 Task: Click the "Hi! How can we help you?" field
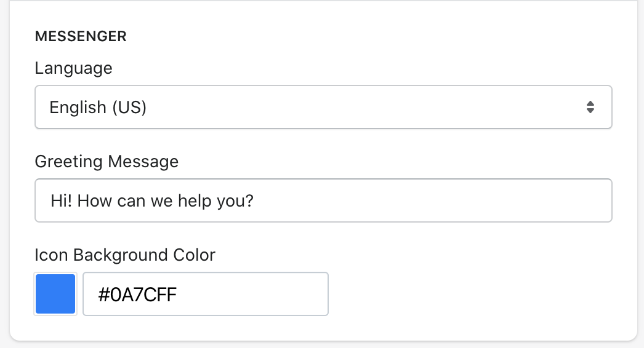[x=323, y=200]
